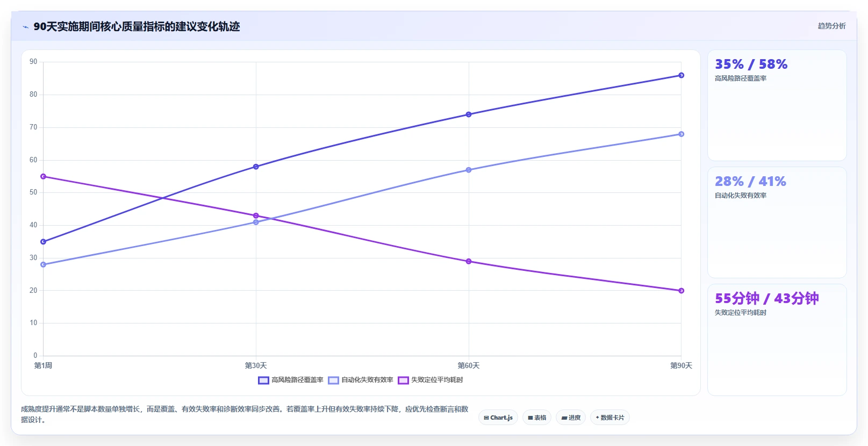Click the 失败定位平均耗时 data point at 第60天
Image resolution: width=868 pixels, height=446 pixels.
pos(469,261)
